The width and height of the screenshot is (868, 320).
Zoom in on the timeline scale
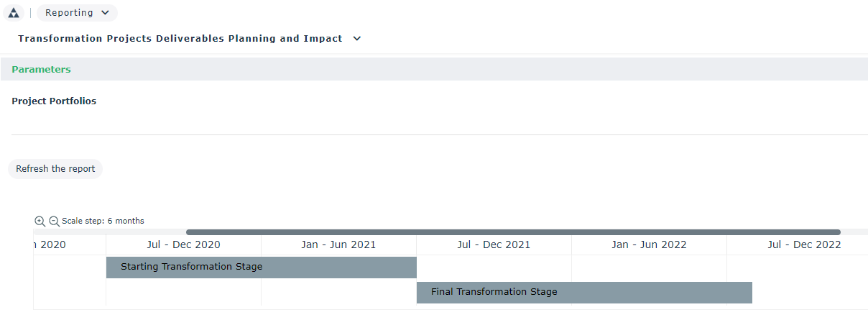pos(40,221)
